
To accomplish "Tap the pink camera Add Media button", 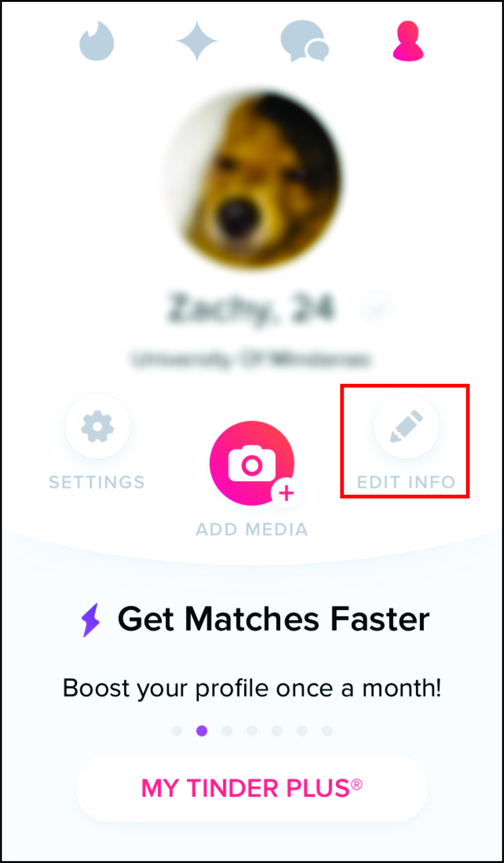I will [252, 463].
